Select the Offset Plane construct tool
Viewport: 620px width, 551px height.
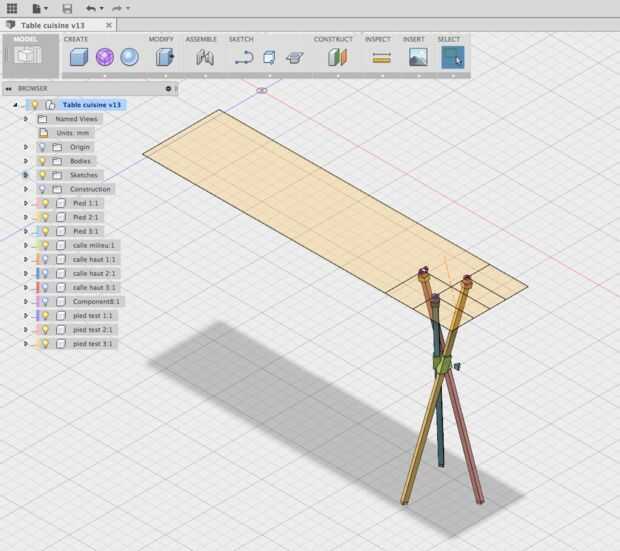coord(337,57)
